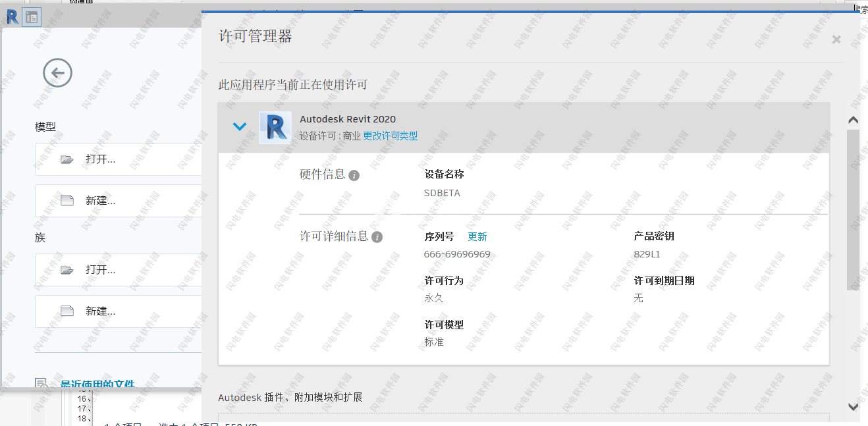
Task: Toggle the recent files panel icon beside the Revit logo
Action: point(32,17)
